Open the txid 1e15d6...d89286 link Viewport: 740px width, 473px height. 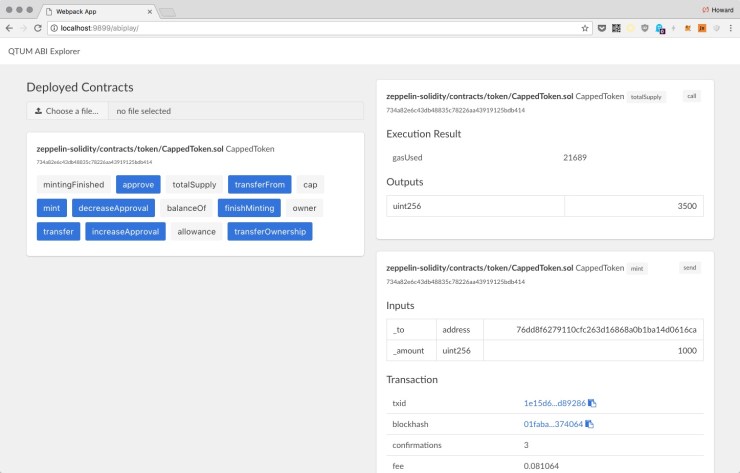tap(554, 403)
